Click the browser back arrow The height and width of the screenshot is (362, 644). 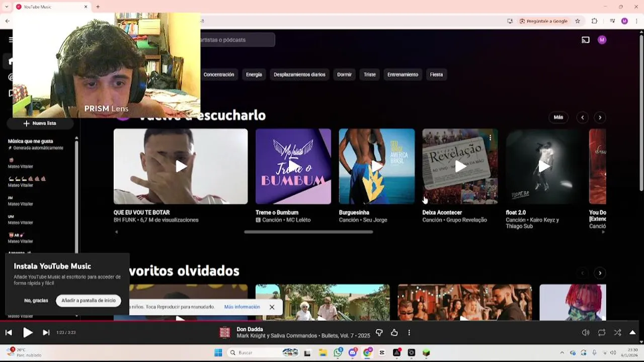click(x=7, y=21)
